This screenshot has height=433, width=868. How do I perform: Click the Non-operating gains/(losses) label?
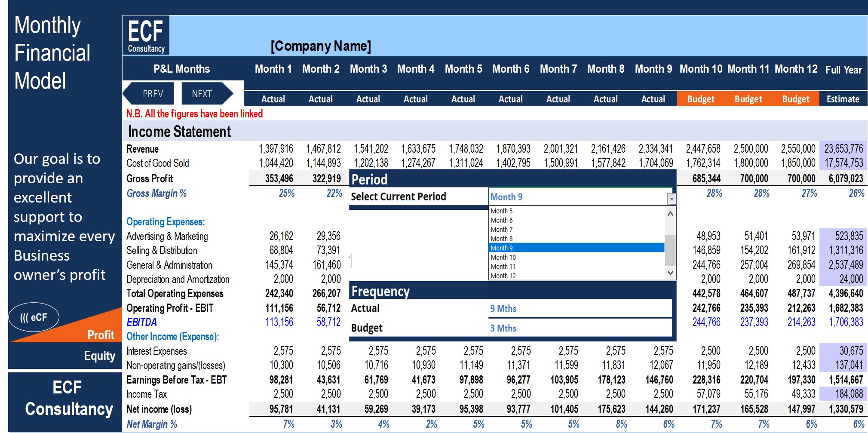pos(175,365)
